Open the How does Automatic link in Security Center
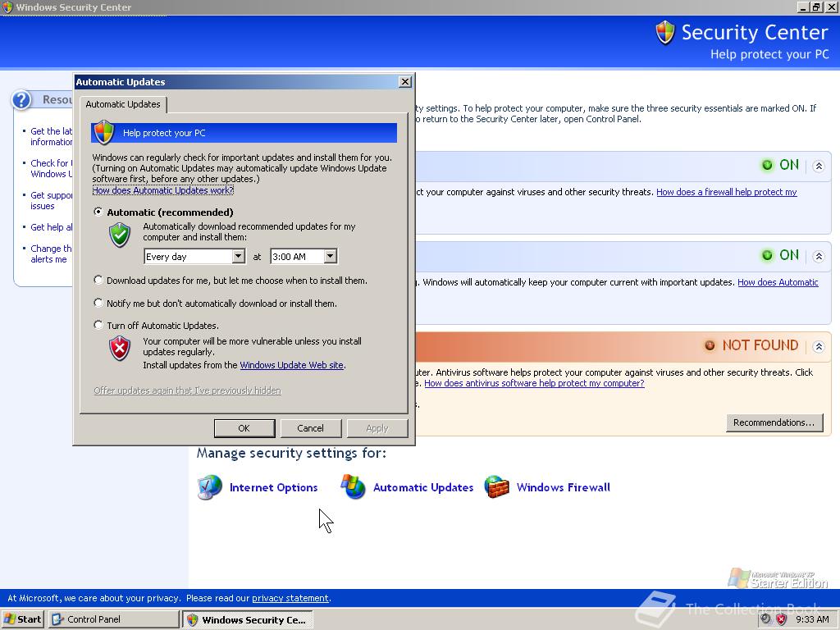 pyautogui.click(x=778, y=282)
